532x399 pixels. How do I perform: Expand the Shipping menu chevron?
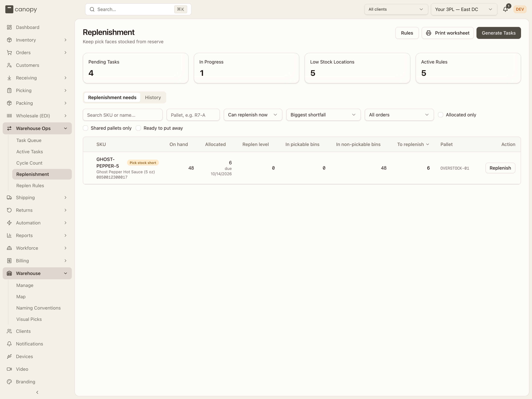coord(65,198)
